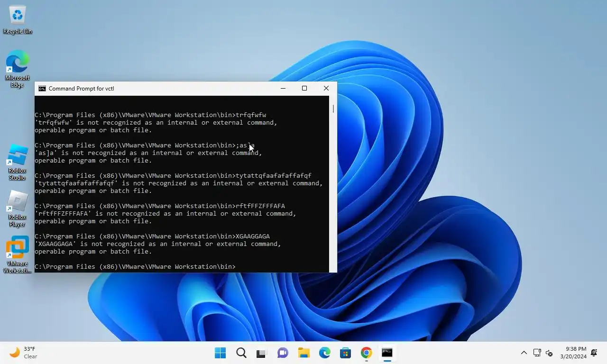Click the Command Prompt taskbar icon
The height and width of the screenshot is (364, 607).
pyautogui.click(x=387, y=353)
